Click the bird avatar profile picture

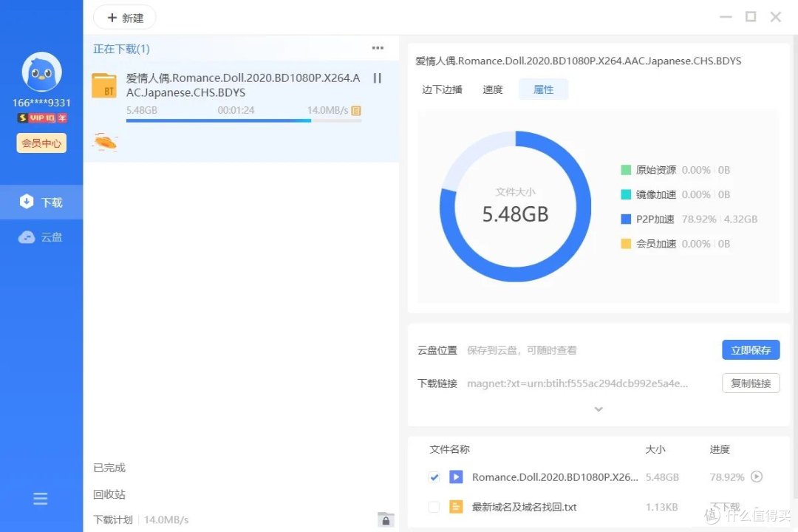(41, 72)
